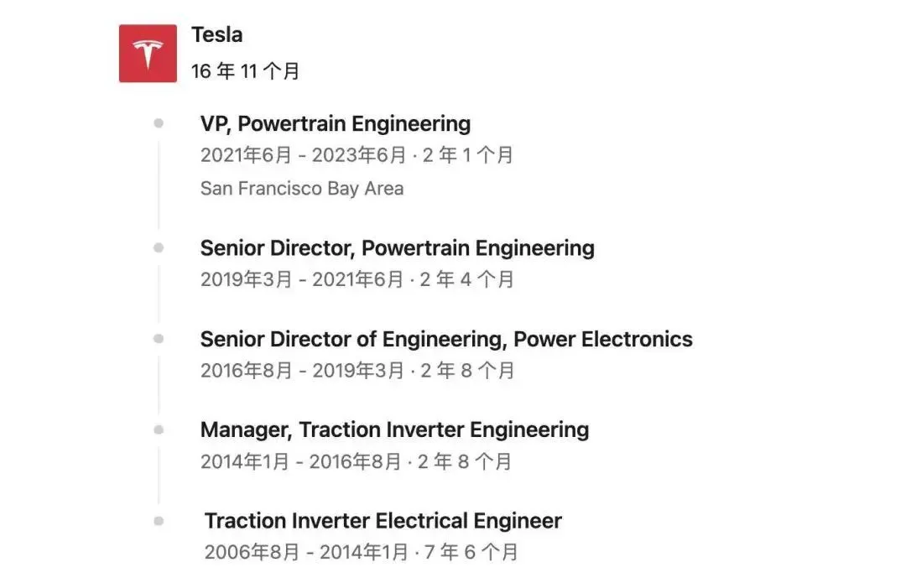This screenshot has height=588, width=906.
Task: Open Senior Director of Engineering, Power Electronics
Action: pos(446,339)
